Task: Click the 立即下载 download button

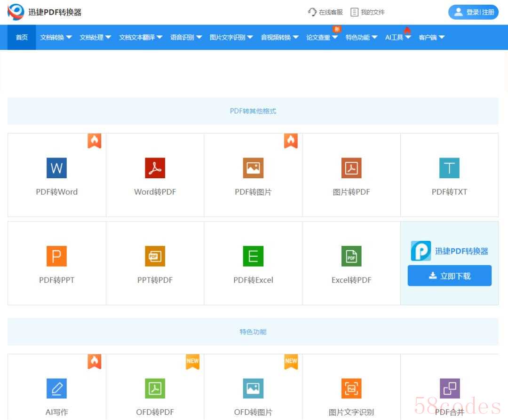Action: point(449,276)
